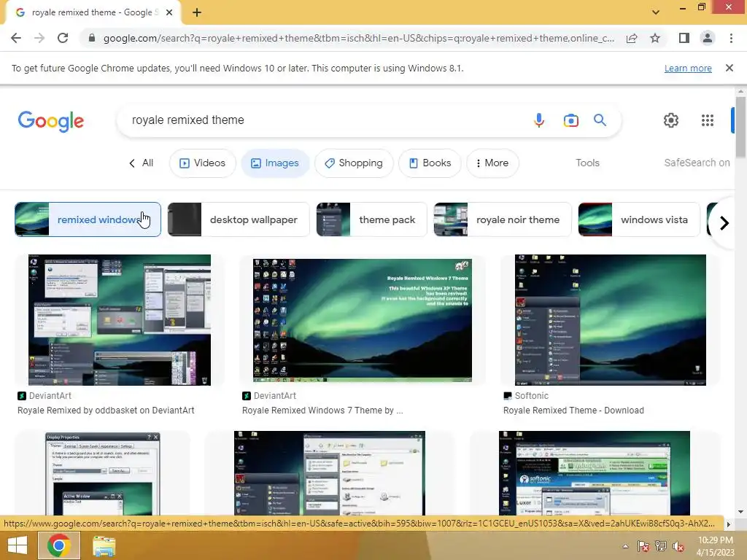Open the Windows Start button

pos(18,545)
